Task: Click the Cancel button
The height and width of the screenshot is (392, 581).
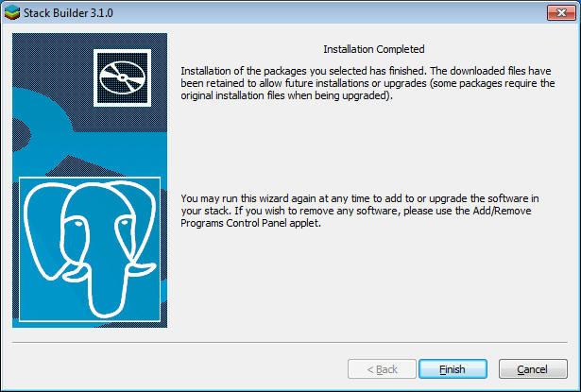Action: [x=533, y=369]
